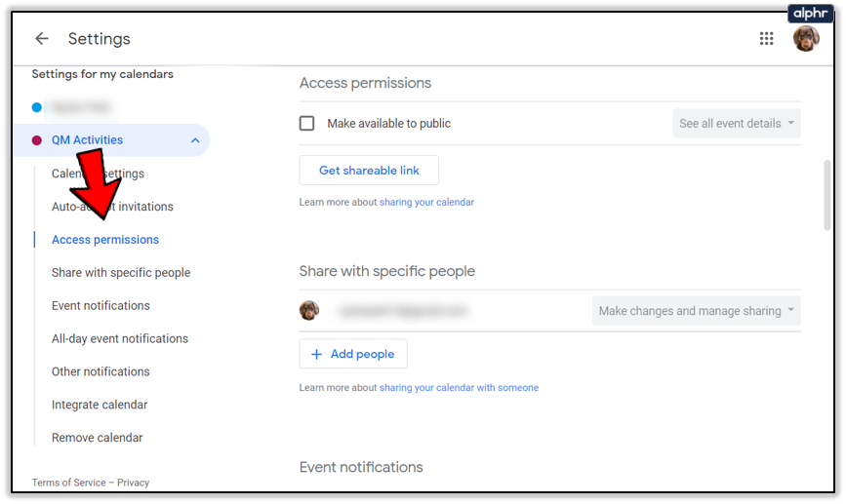
Task: Click the Get shareable link button
Action: pyautogui.click(x=369, y=171)
